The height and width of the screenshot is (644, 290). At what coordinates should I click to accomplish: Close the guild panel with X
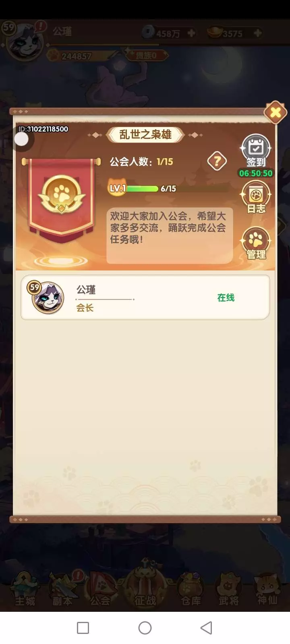pyautogui.click(x=275, y=112)
